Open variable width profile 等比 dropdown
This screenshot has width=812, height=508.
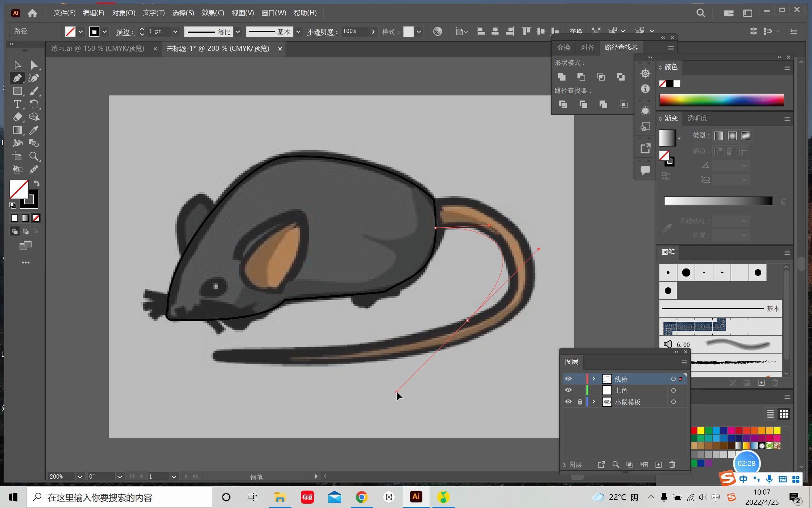coord(238,32)
